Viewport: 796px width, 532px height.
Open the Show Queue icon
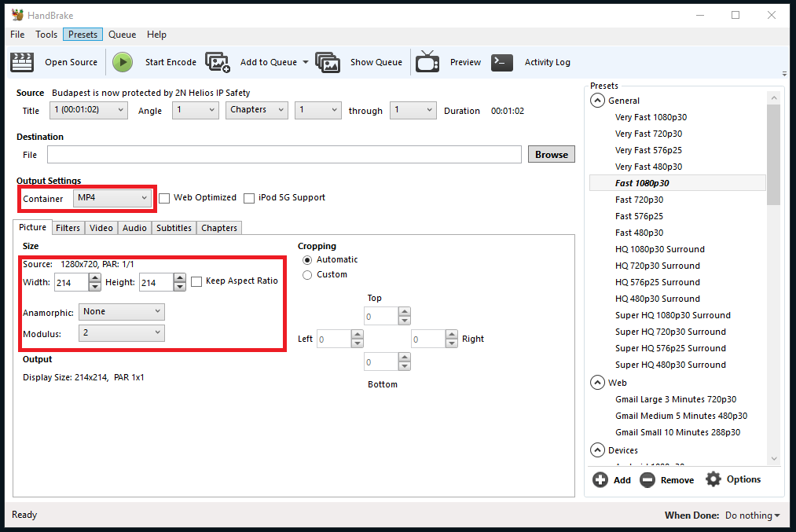click(328, 62)
